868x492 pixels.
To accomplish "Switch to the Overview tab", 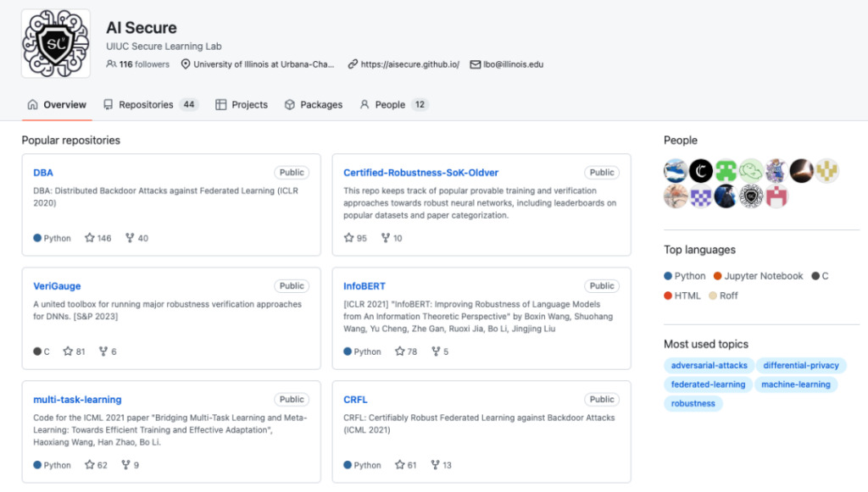I will coord(57,104).
